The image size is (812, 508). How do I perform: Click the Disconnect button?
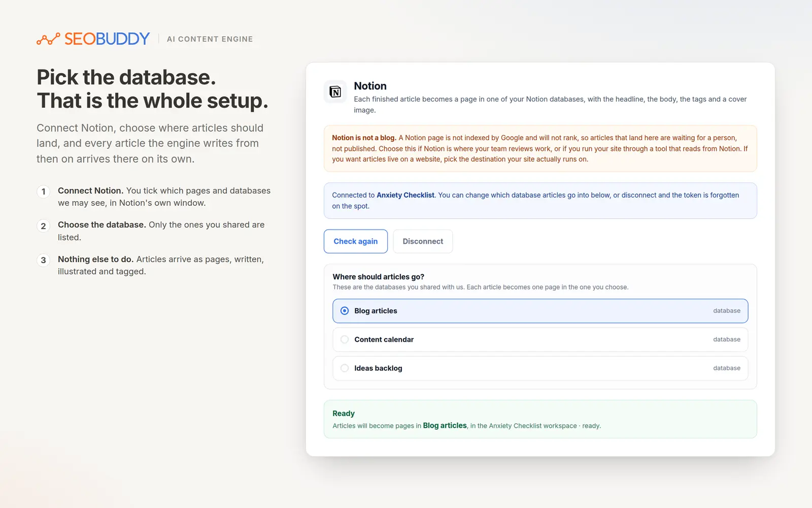pyautogui.click(x=423, y=241)
